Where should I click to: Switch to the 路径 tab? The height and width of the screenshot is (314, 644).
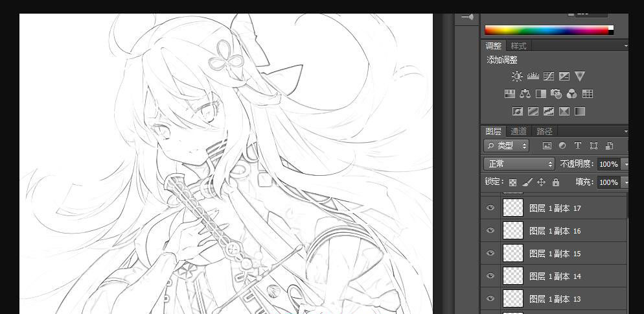pyautogui.click(x=545, y=131)
